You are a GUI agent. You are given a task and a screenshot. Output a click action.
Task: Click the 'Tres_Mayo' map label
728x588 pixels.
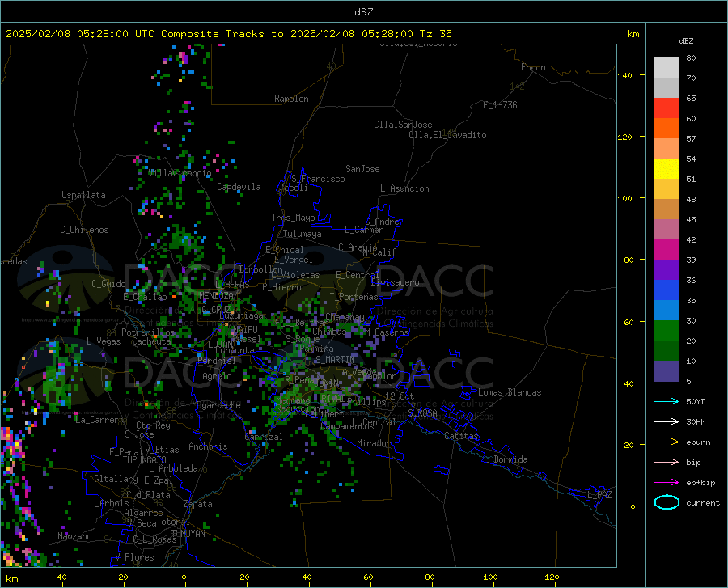(294, 218)
